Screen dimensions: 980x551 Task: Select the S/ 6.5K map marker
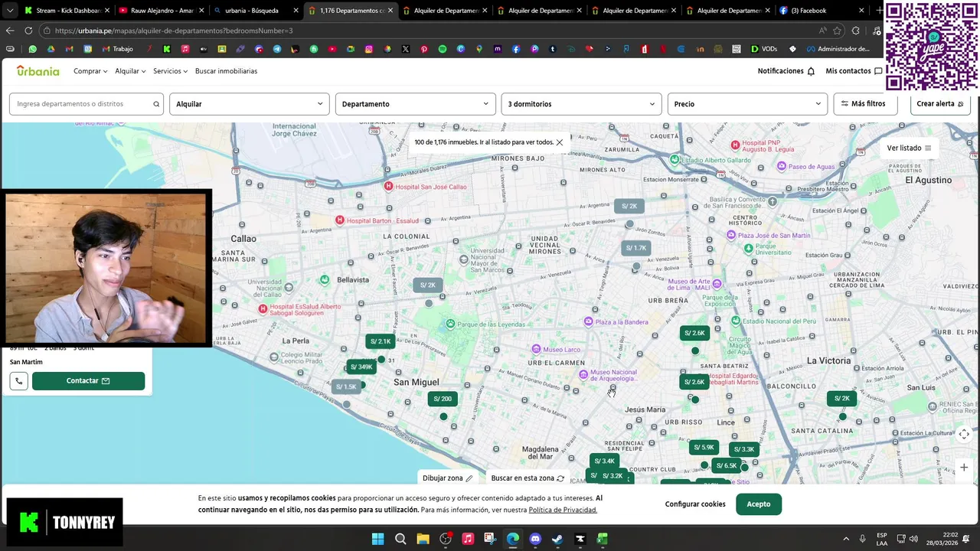(727, 466)
